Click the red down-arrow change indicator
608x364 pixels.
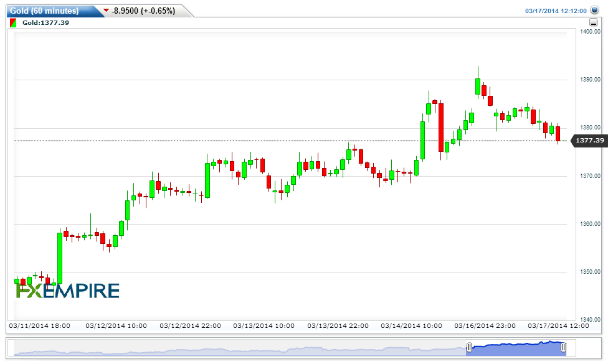tap(107, 11)
